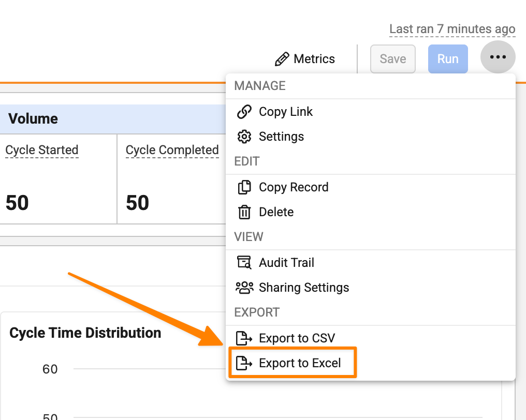This screenshot has width=526, height=420.
Task: Toggle the three-dot more options menu
Action: (x=498, y=57)
